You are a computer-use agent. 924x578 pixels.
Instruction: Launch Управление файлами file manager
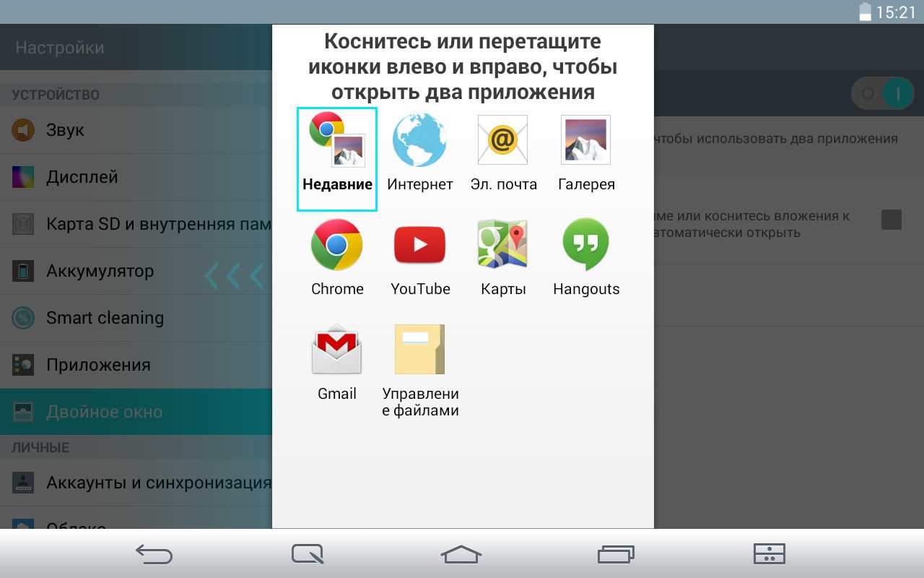(x=420, y=350)
